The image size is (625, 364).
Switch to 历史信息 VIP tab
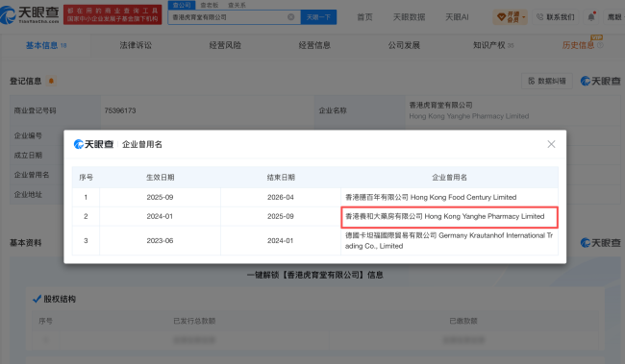pos(583,45)
